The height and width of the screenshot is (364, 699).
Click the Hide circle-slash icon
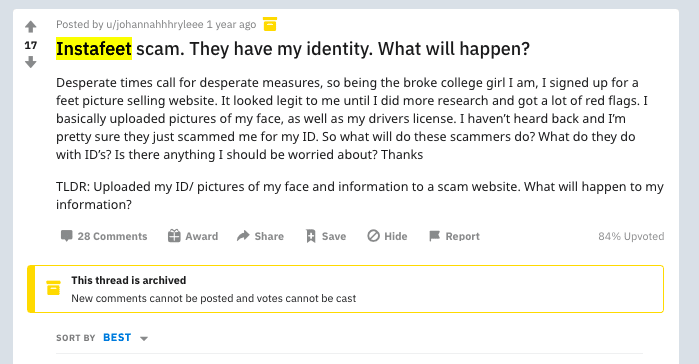(x=373, y=236)
